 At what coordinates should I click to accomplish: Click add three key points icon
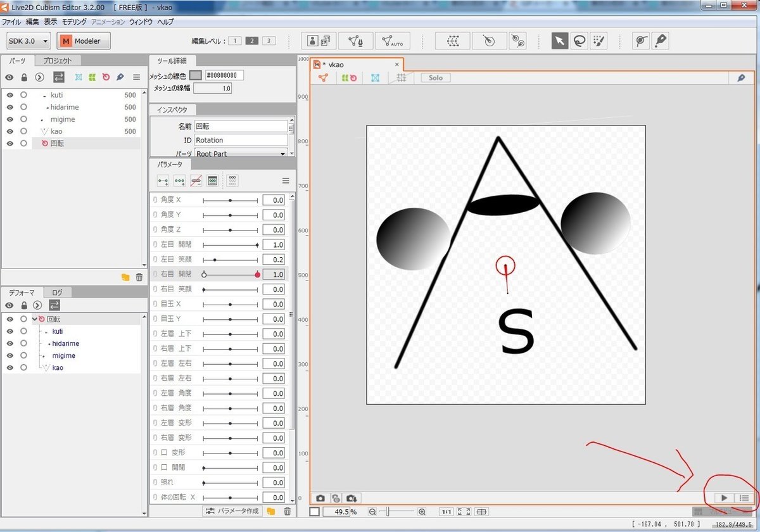[179, 180]
